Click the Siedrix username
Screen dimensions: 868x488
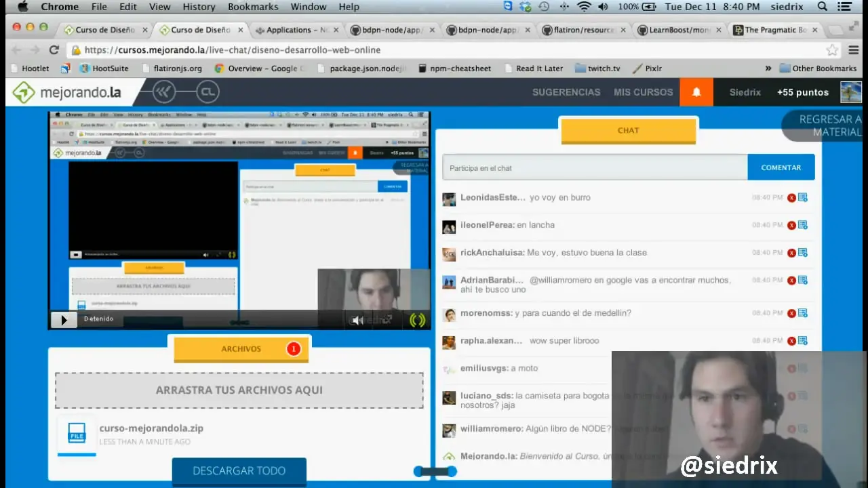coord(745,92)
